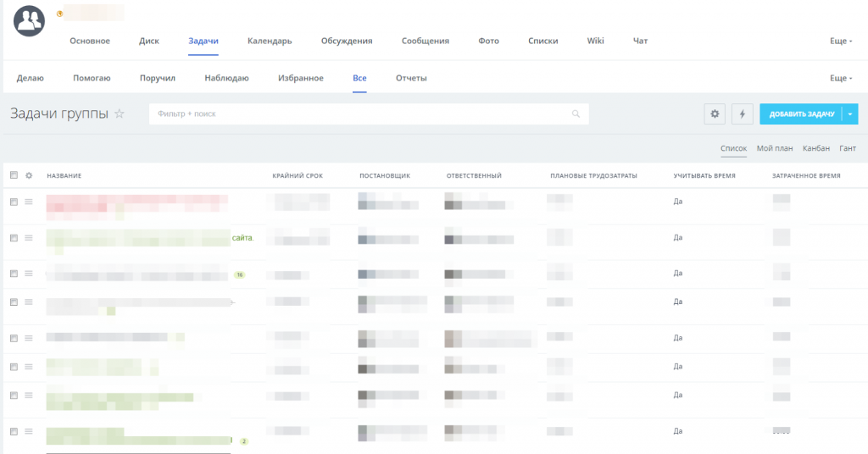868x454 pixels.
Task: Switch to Мой план view
Action: click(x=775, y=148)
